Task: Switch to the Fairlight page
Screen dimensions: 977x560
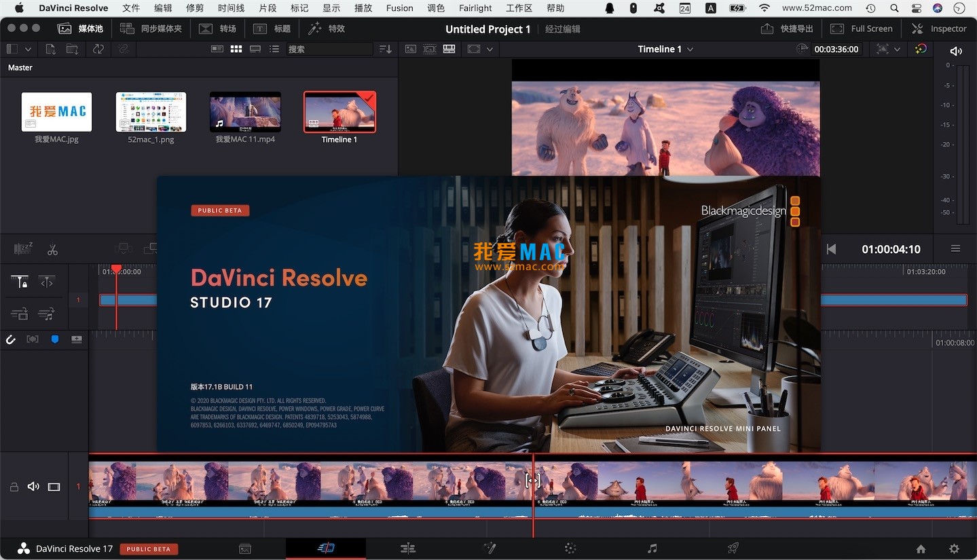Action: click(x=652, y=548)
